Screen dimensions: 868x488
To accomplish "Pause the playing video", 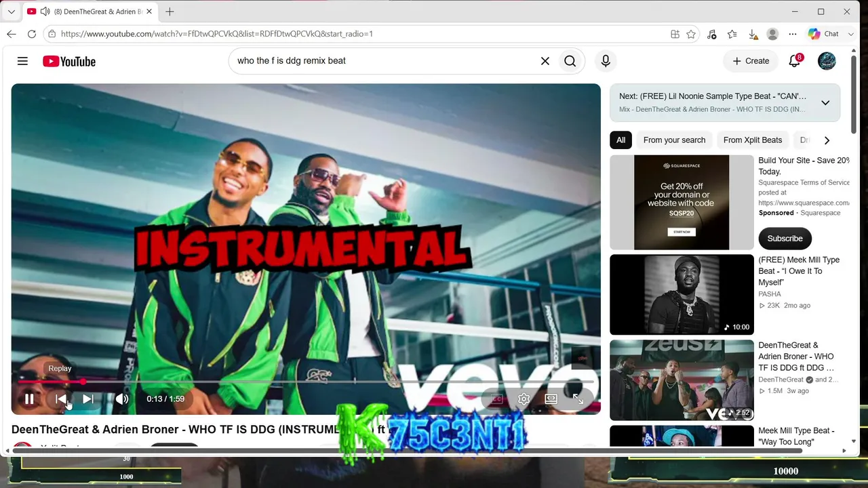I will coord(29,399).
